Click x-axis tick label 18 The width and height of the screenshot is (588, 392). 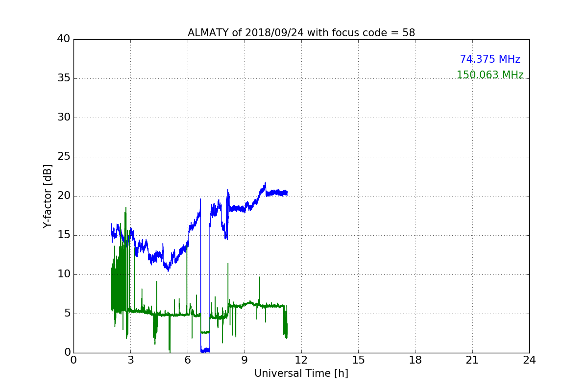tap(416, 360)
